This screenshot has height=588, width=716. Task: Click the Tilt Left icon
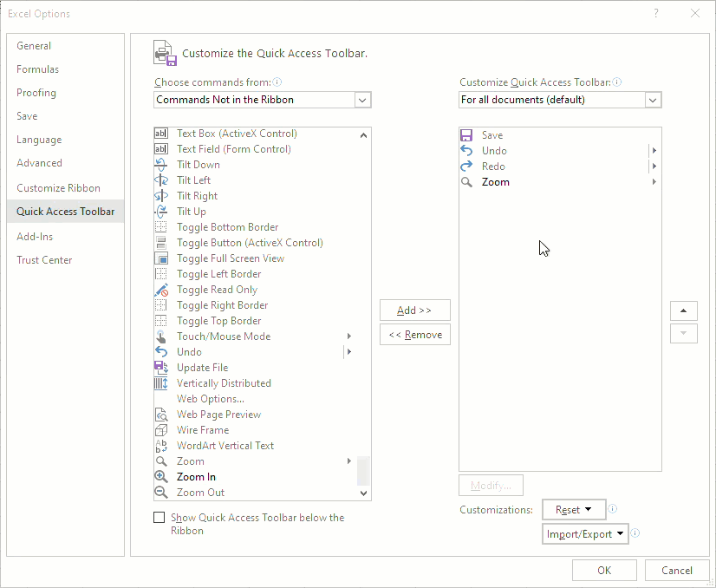point(160,180)
